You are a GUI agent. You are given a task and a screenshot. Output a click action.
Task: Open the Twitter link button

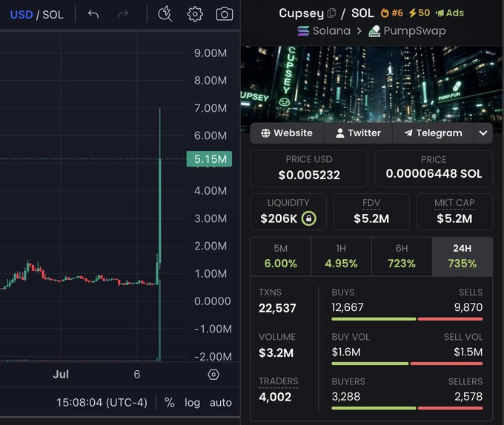[x=358, y=133]
